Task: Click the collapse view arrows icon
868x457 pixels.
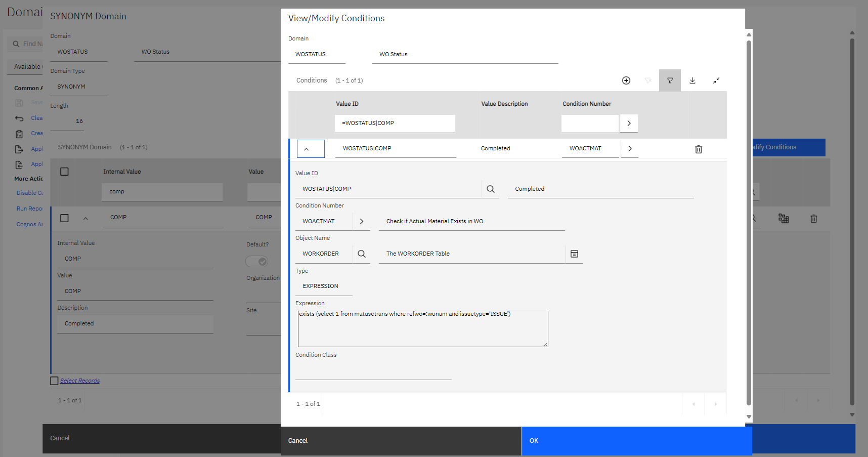Action: point(716,80)
